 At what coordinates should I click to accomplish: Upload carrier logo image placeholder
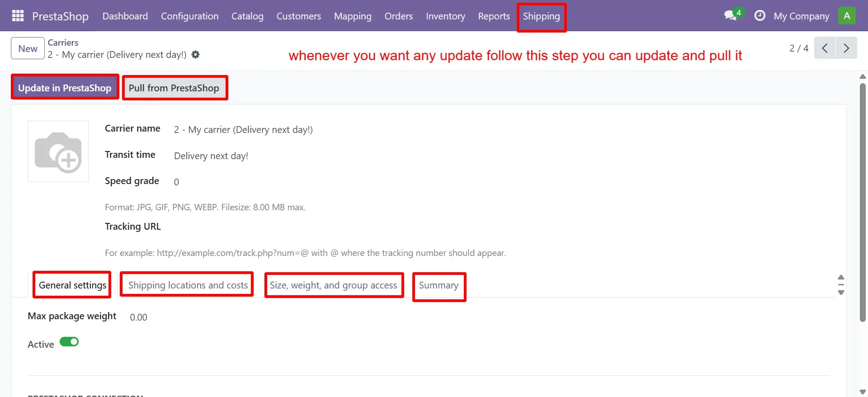pyautogui.click(x=58, y=151)
